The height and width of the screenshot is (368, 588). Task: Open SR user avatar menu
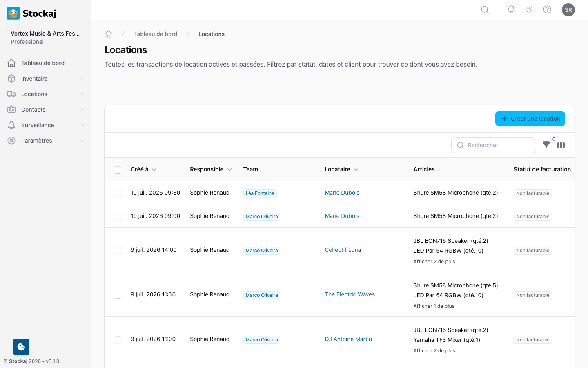coord(568,10)
